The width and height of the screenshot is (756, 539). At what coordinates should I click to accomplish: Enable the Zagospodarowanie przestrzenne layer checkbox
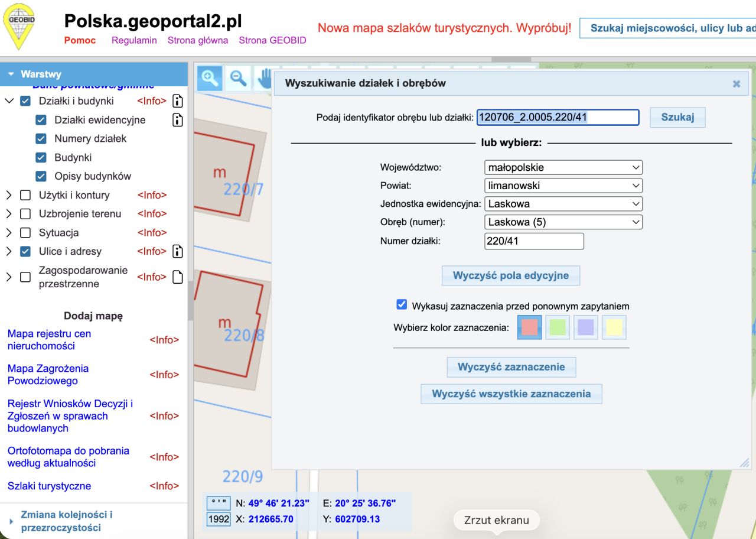click(x=25, y=277)
